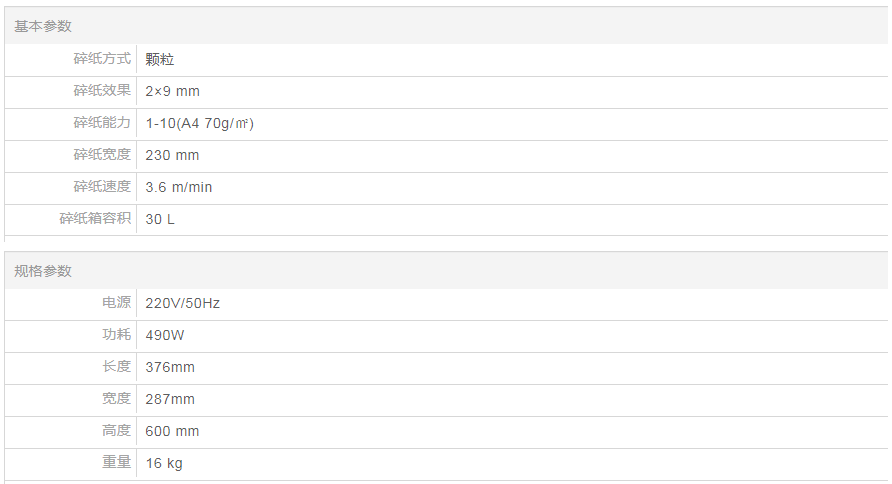The width and height of the screenshot is (892, 484).
Task: Click the 碎纸效果 row label
Action: click(x=102, y=91)
